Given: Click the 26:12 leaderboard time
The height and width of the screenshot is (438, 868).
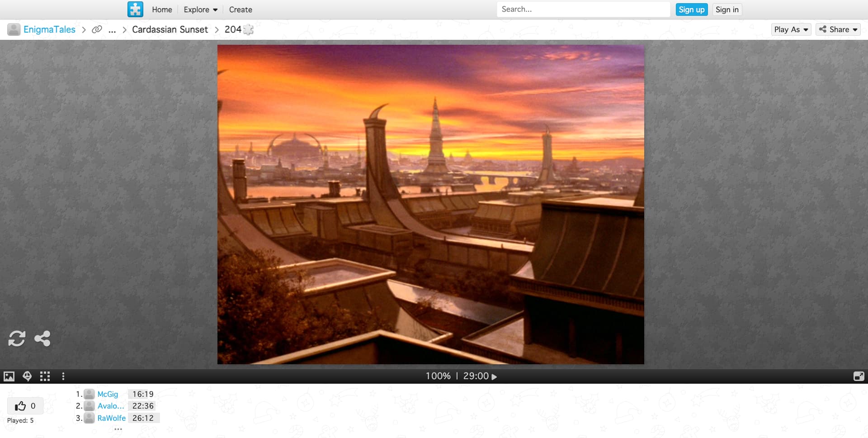Looking at the screenshot, I should 143,418.
